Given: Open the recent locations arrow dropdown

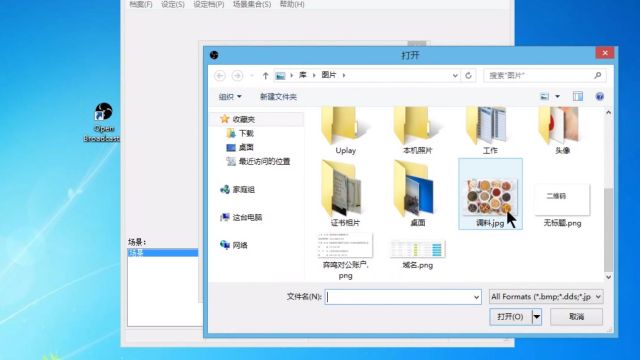Looking at the screenshot, I should (251, 76).
